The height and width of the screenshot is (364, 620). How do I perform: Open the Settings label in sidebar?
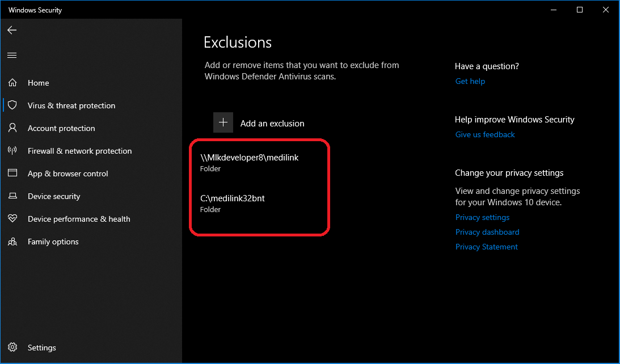42,348
